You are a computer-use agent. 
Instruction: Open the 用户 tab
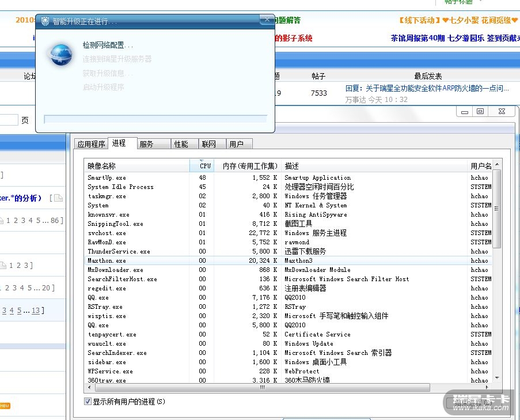tap(239, 144)
